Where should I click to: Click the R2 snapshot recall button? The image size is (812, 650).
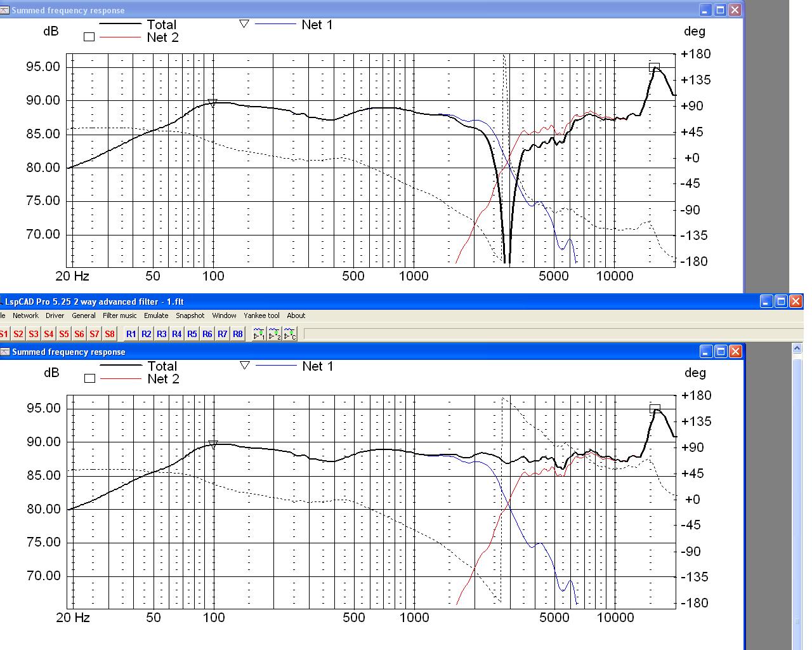pos(147,334)
